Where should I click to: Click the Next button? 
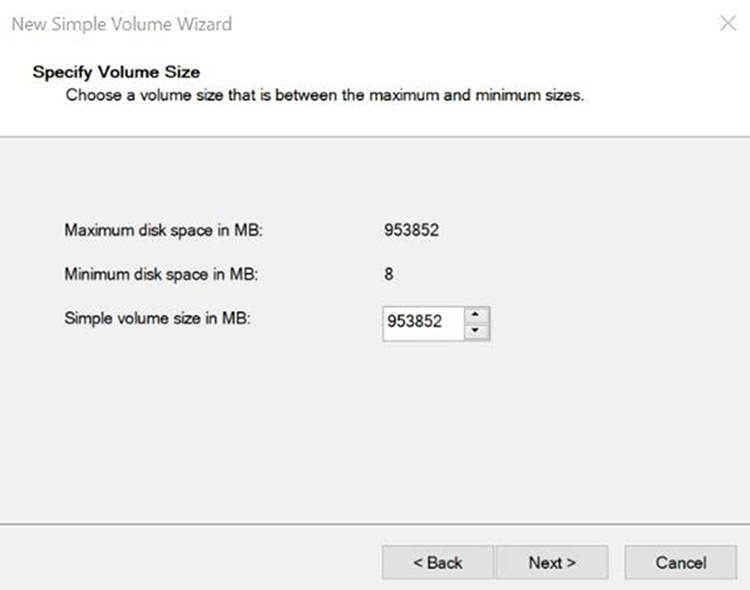pyautogui.click(x=552, y=563)
